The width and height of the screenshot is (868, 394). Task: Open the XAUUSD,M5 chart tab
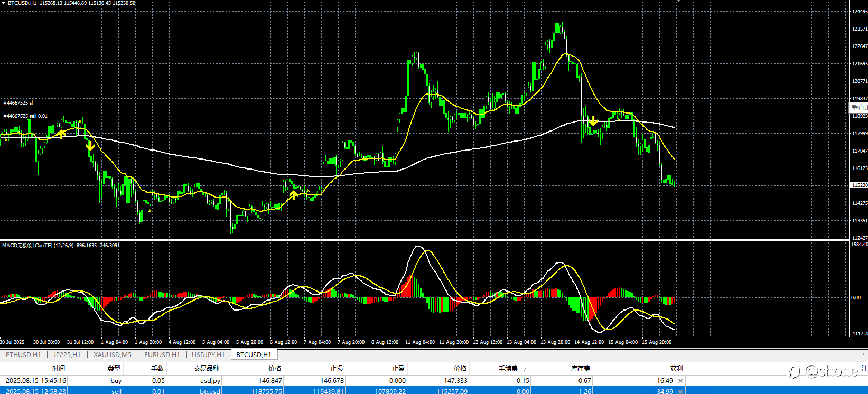pos(113,355)
